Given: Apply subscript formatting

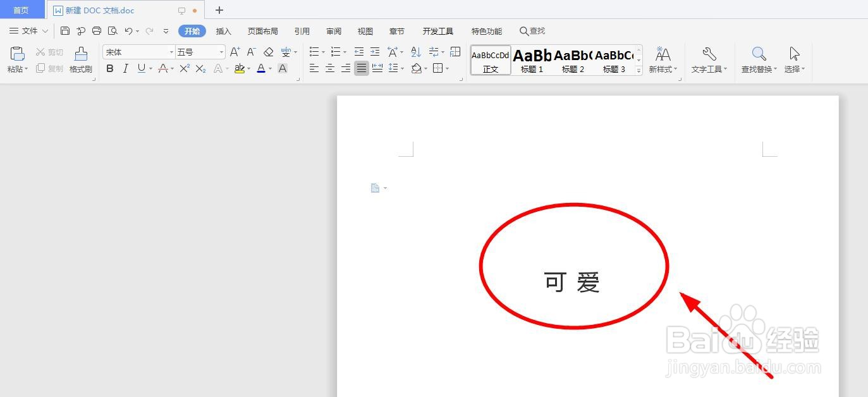Looking at the screenshot, I should click(200, 69).
